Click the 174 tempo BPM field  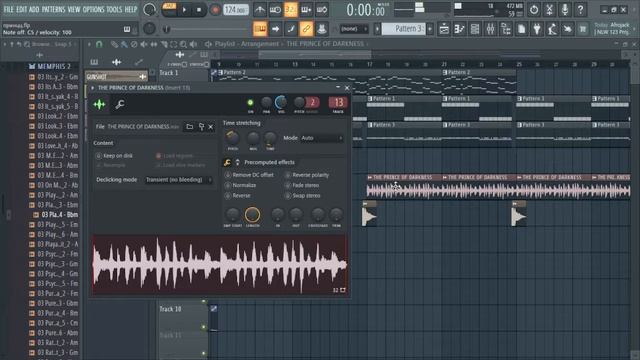click(x=236, y=9)
